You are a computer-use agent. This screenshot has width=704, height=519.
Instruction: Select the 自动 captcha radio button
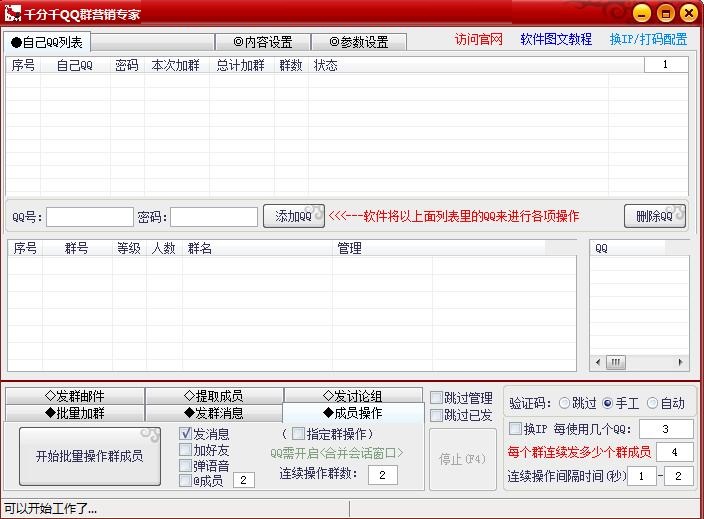coord(652,403)
